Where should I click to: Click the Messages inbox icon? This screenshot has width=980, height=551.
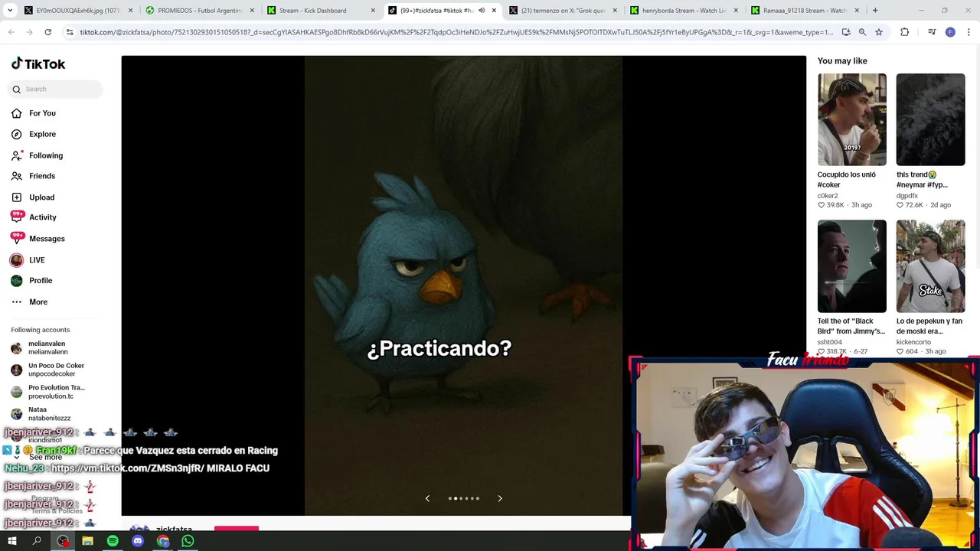coord(17,238)
